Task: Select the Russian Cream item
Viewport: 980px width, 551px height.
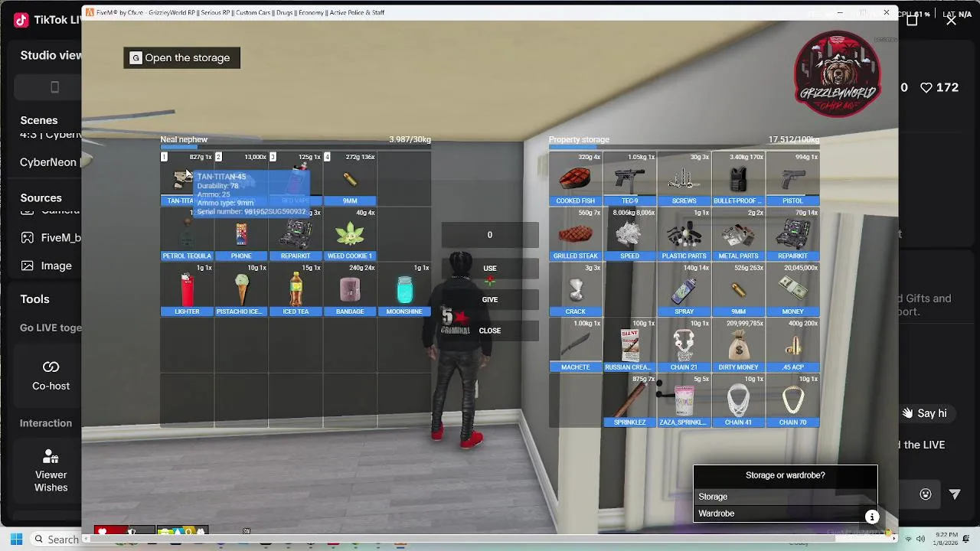Action: pos(629,345)
